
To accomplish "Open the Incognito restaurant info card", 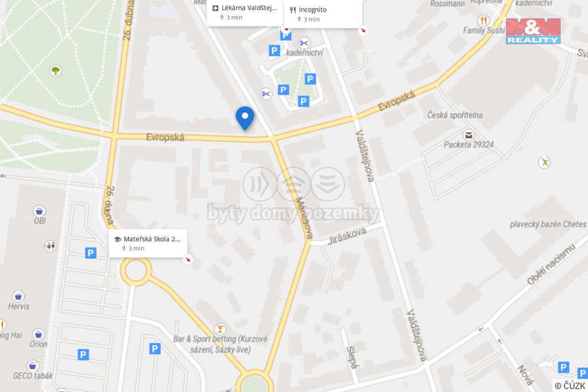I will tap(323, 14).
